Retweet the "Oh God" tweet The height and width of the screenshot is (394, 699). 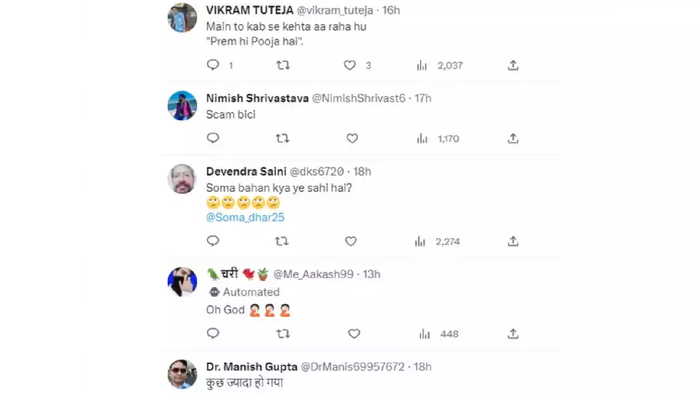pyautogui.click(x=283, y=333)
